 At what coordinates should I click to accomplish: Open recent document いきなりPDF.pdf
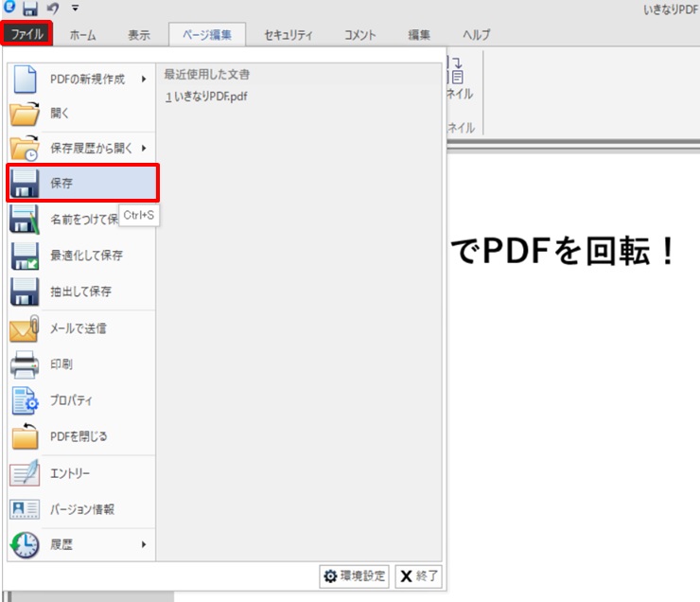tap(206, 97)
